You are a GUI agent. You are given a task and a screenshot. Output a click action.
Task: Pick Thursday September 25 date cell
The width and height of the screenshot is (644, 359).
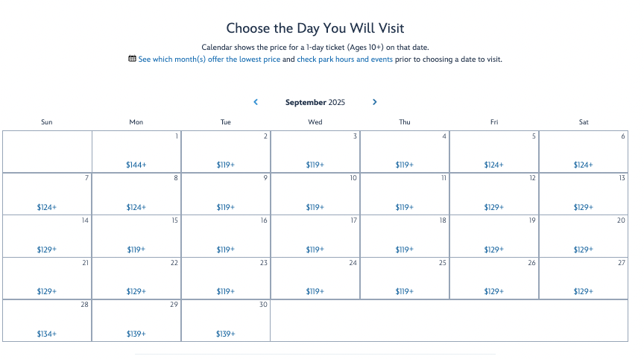405,278
